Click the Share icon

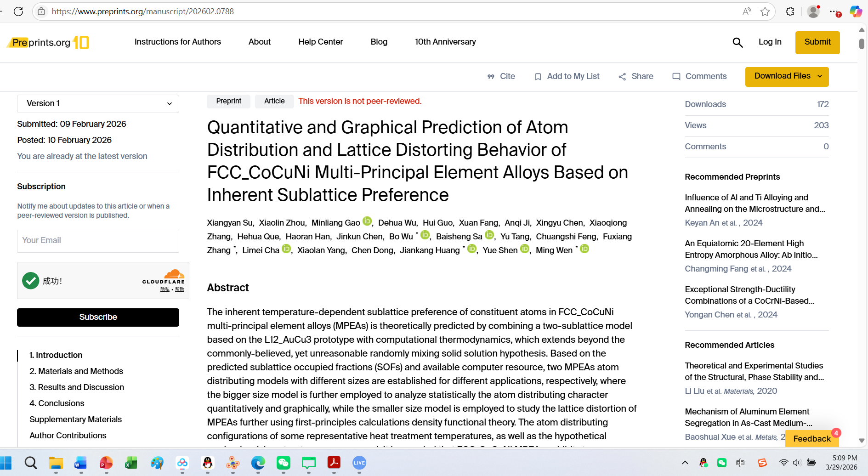pos(622,77)
